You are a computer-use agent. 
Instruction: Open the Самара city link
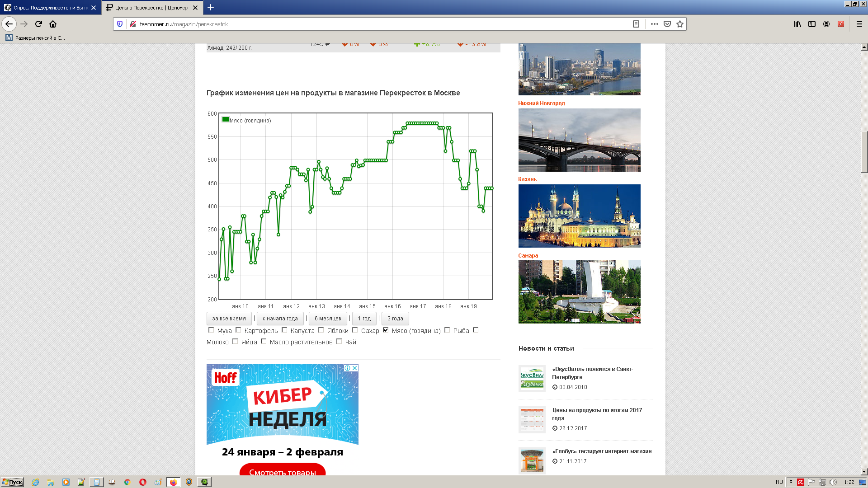(x=528, y=256)
